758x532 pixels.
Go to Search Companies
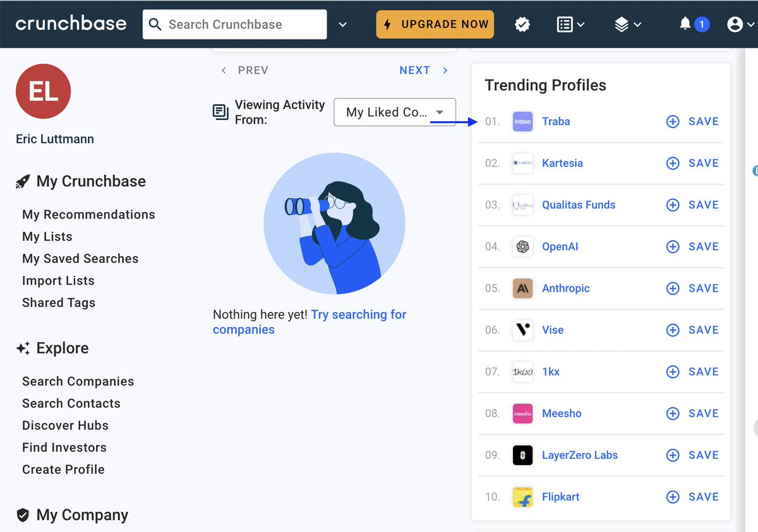78,381
